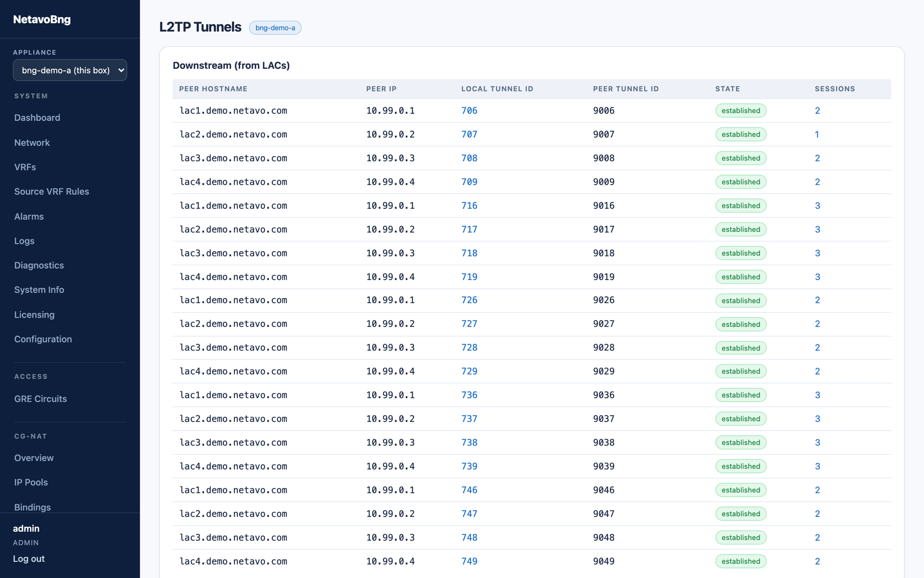Open Configuration in sidebar
924x578 pixels.
tap(43, 339)
